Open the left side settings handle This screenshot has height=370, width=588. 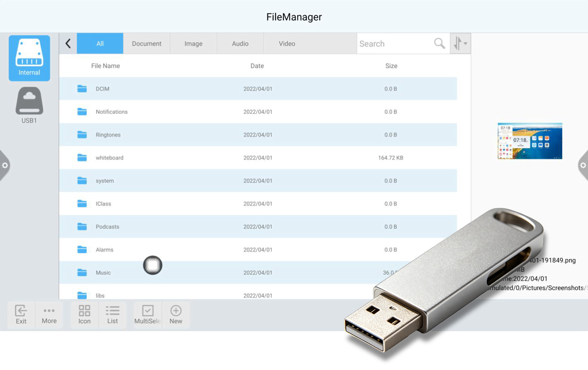pyautogui.click(x=5, y=165)
